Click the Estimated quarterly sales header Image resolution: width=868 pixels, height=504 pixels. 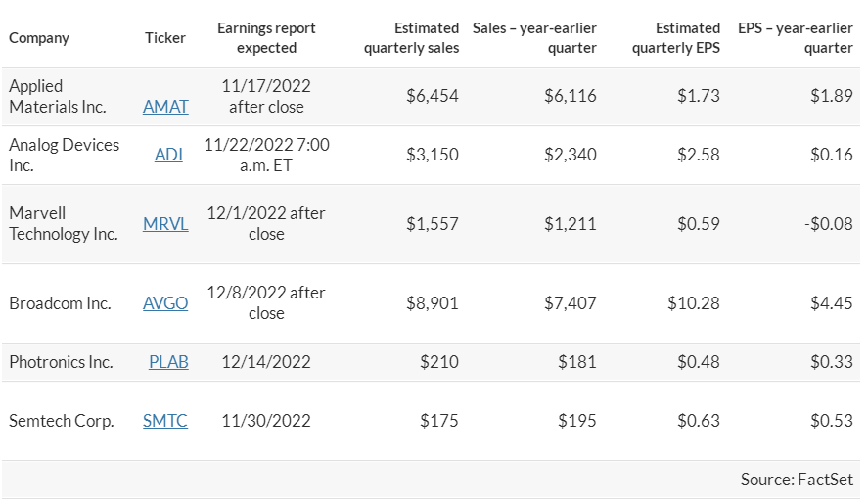click(x=411, y=38)
